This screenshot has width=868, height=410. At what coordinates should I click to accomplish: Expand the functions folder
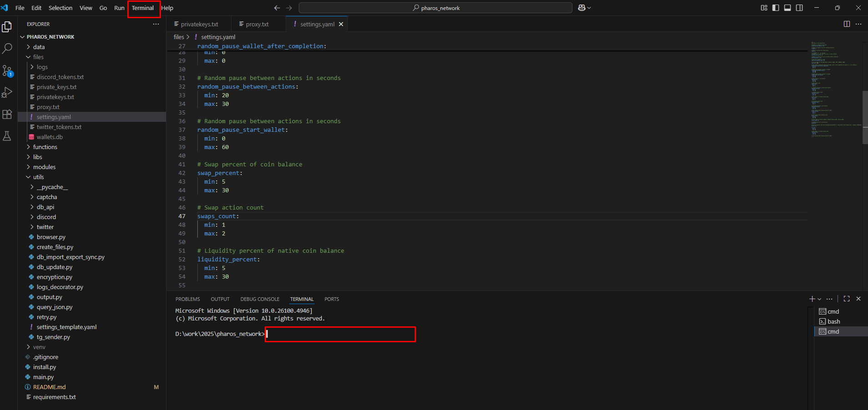pos(45,147)
